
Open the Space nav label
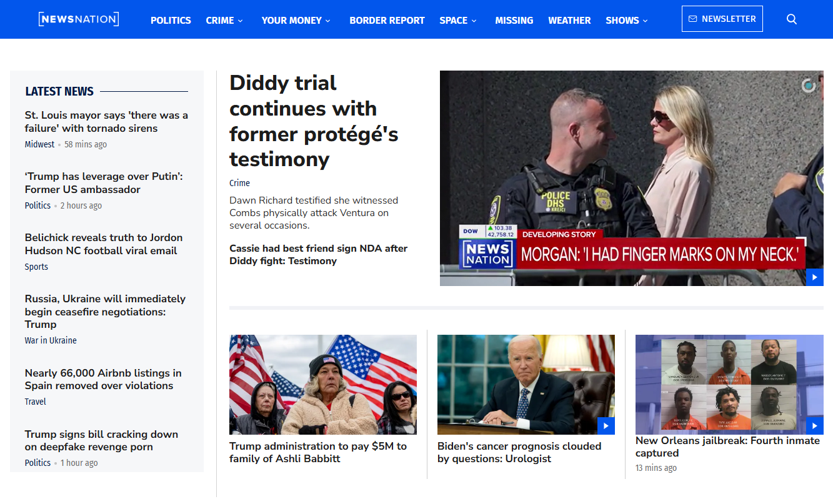454,21
